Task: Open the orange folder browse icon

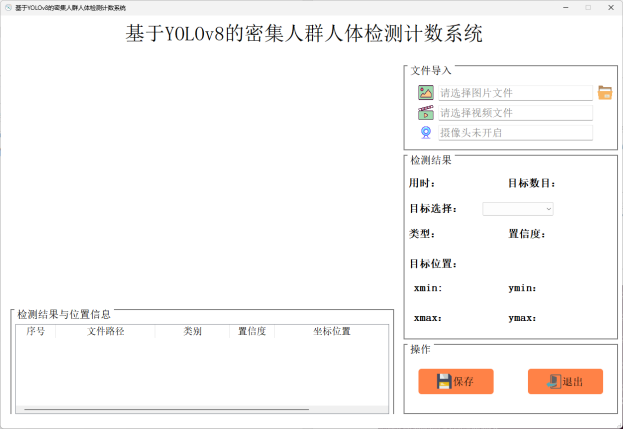Action: 605,93
